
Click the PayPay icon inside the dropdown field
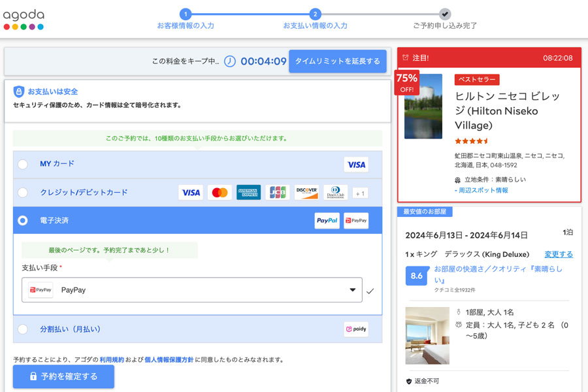(41, 290)
